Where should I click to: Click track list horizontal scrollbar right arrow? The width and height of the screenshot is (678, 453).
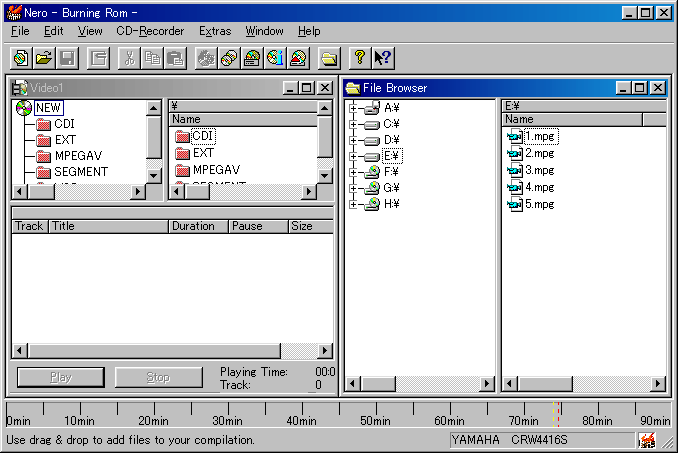click(325, 351)
